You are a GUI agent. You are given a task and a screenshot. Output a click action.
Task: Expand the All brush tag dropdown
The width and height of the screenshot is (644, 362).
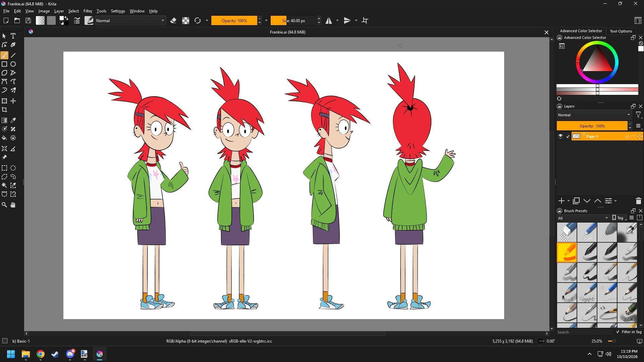pos(583,218)
